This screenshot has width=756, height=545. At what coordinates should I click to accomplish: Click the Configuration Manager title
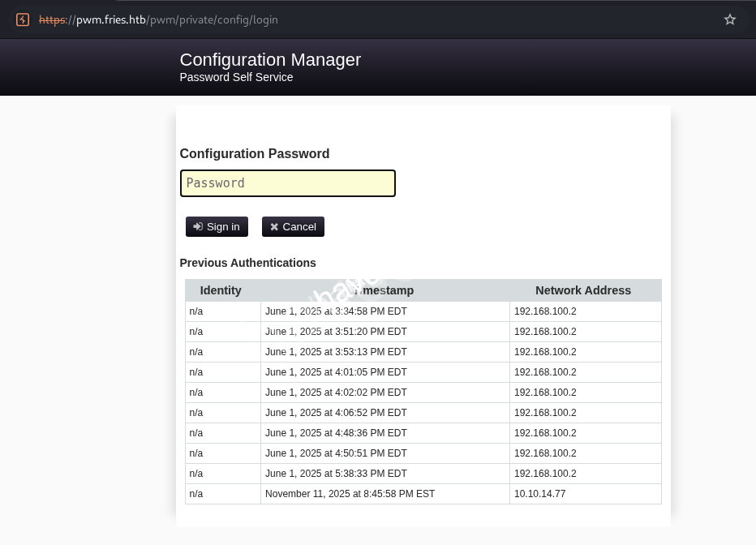pyautogui.click(x=270, y=59)
